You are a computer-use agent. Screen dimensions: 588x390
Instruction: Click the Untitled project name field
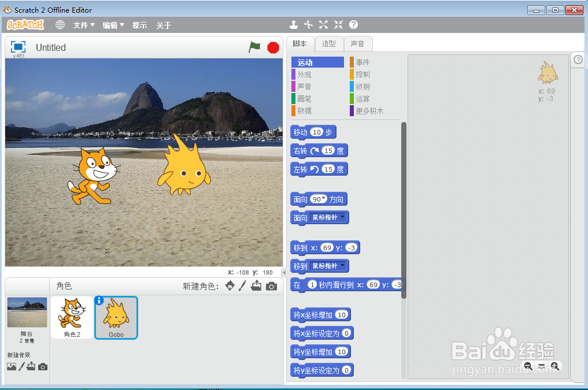coord(51,47)
